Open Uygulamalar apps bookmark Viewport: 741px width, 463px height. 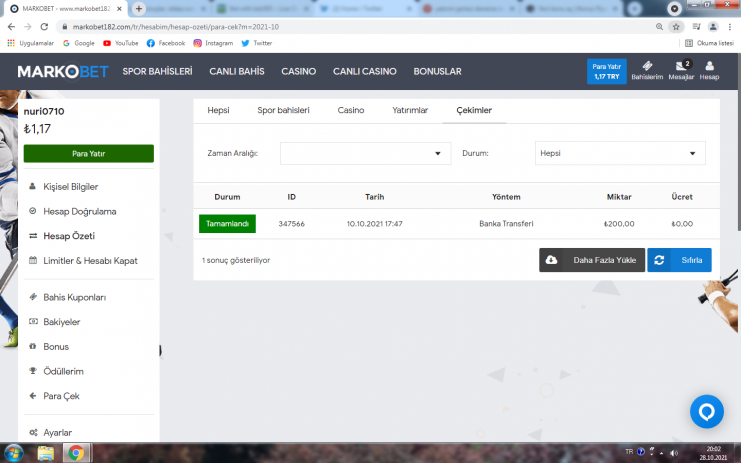pos(30,43)
